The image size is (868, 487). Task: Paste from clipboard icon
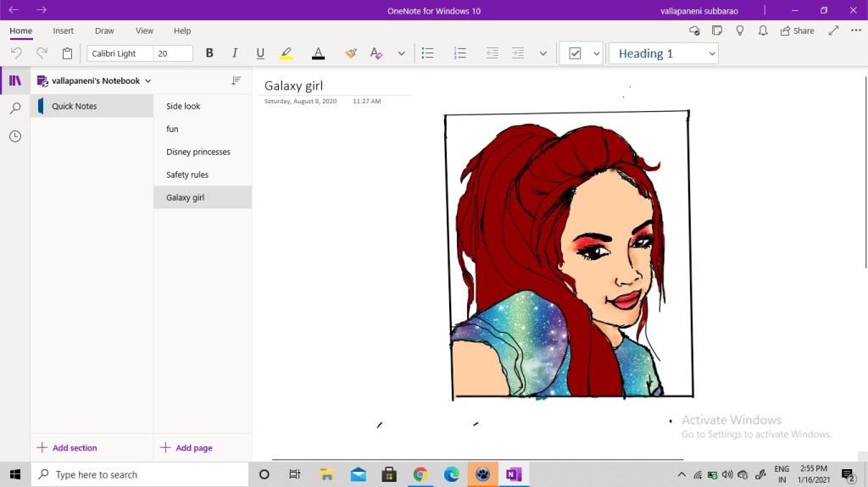coord(68,53)
